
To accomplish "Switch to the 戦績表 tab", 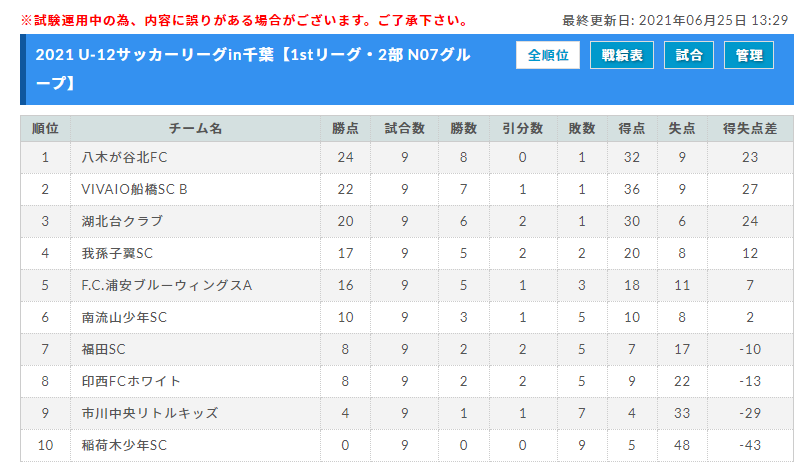I will [x=621, y=55].
